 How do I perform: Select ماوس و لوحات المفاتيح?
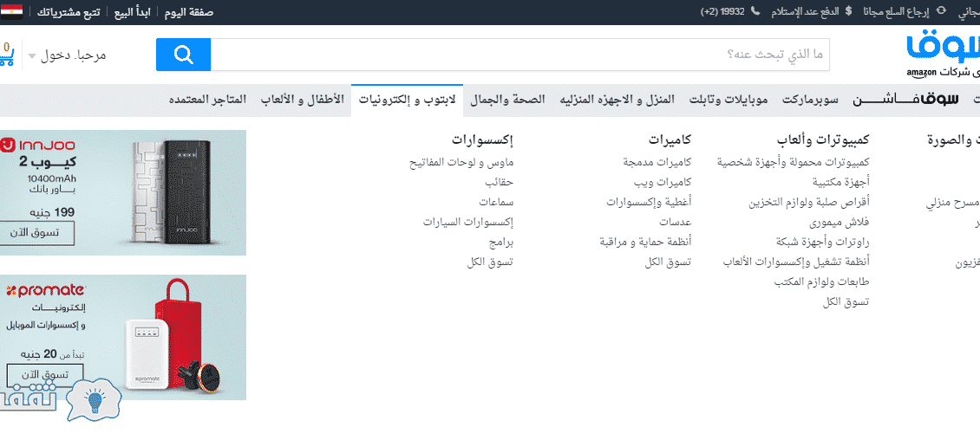pos(461,162)
